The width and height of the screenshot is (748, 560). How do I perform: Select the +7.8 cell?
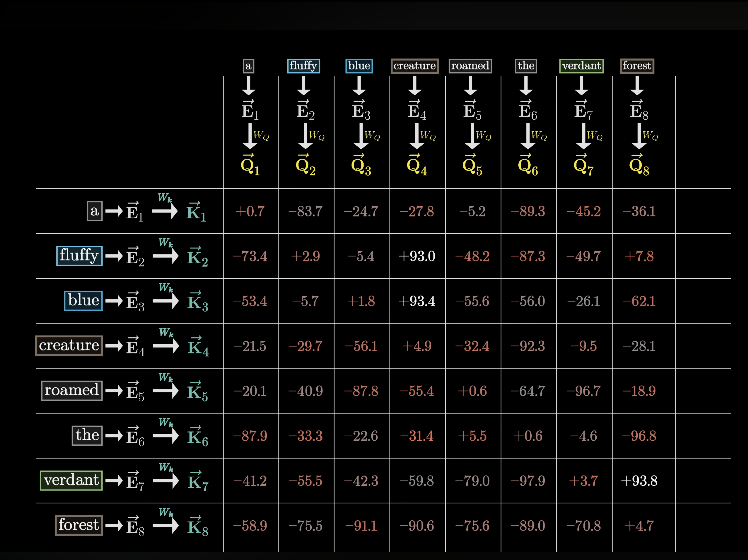(639, 256)
